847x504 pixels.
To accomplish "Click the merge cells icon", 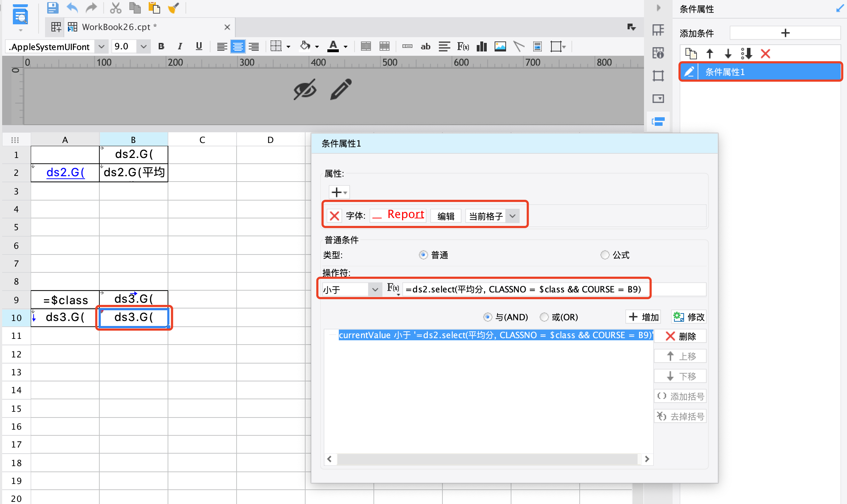I will click(366, 46).
